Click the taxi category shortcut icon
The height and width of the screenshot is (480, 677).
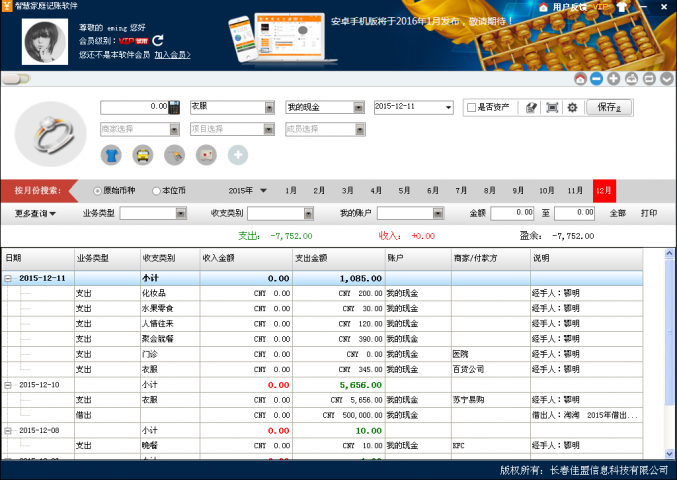tap(143, 154)
